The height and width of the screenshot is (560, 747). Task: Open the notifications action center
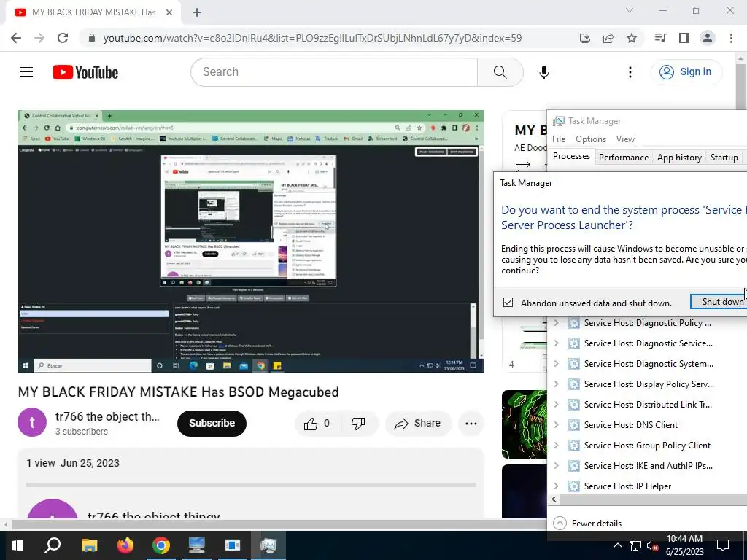point(723,545)
